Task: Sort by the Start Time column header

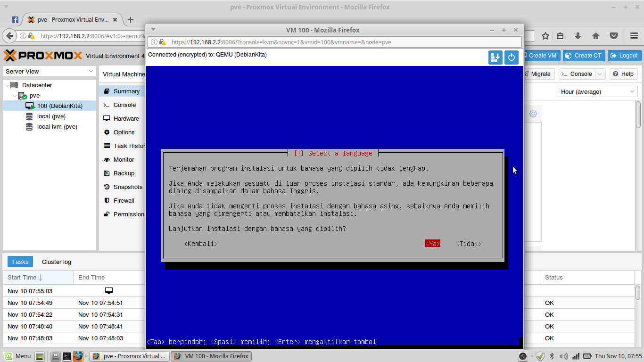Action: pos(38,278)
